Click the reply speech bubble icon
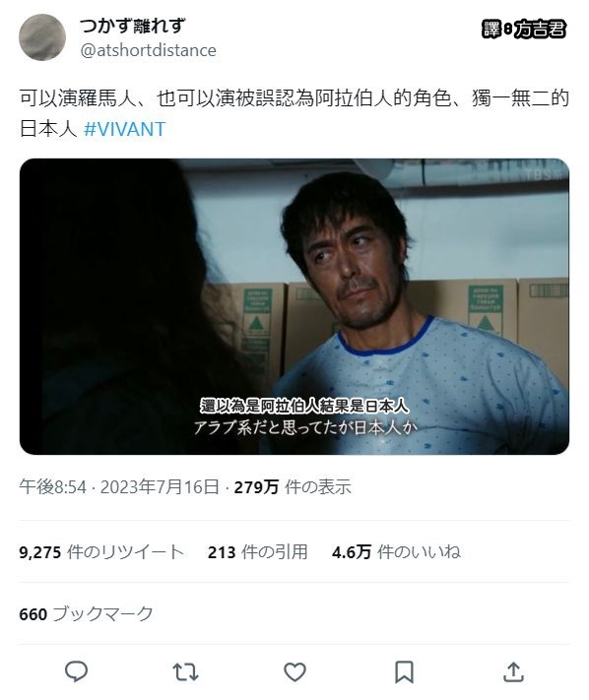This screenshot has height=700, width=589. [x=77, y=671]
